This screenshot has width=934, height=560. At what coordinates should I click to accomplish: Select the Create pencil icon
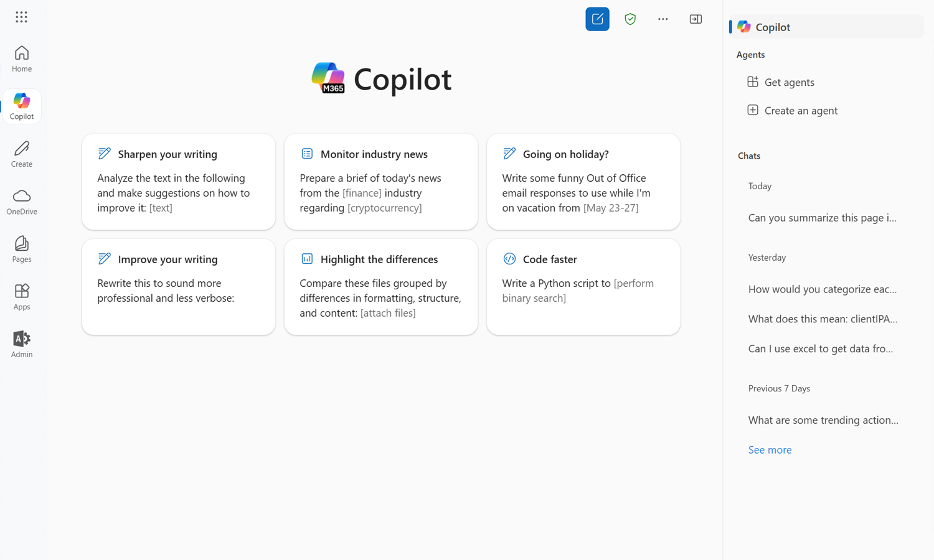21,153
